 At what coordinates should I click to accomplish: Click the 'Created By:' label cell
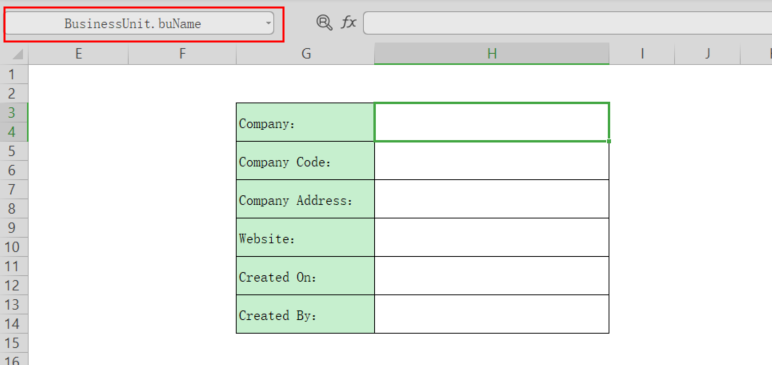(305, 314)
